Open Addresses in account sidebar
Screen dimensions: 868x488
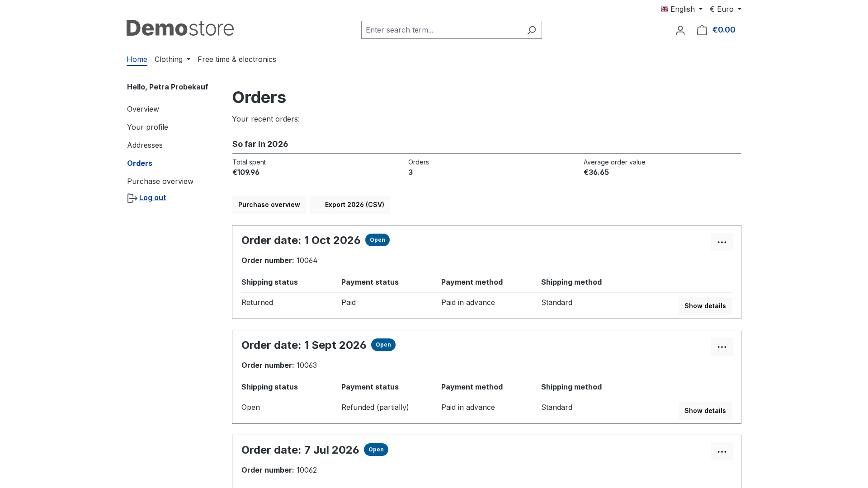145,145
